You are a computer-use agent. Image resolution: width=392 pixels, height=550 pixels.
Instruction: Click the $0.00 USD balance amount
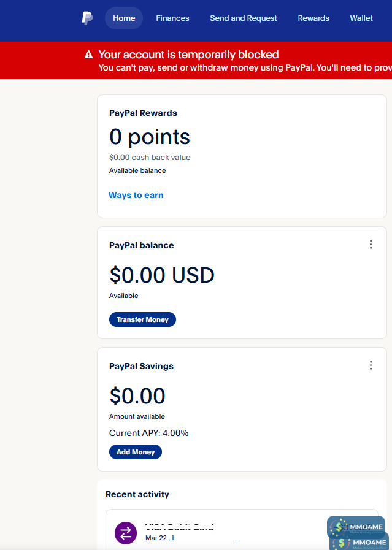162,275
